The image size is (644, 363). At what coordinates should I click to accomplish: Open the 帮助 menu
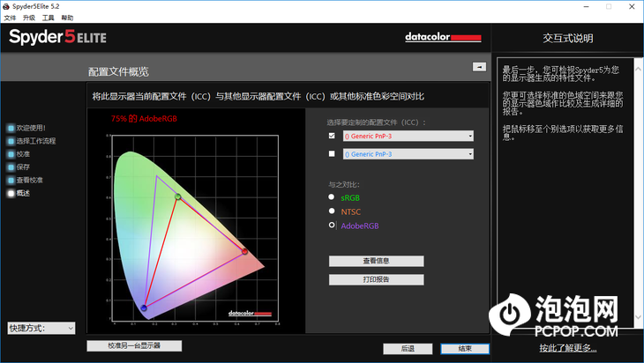[67, 18]
